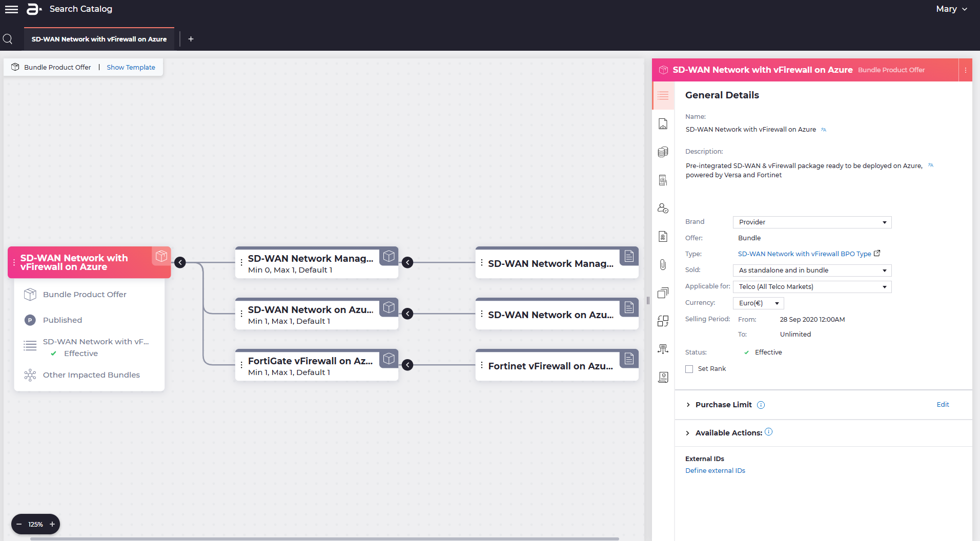Open kebab menu of SD-WAN Network Manag... offer
The image size is (980, 541).
[x=241, y=262]
